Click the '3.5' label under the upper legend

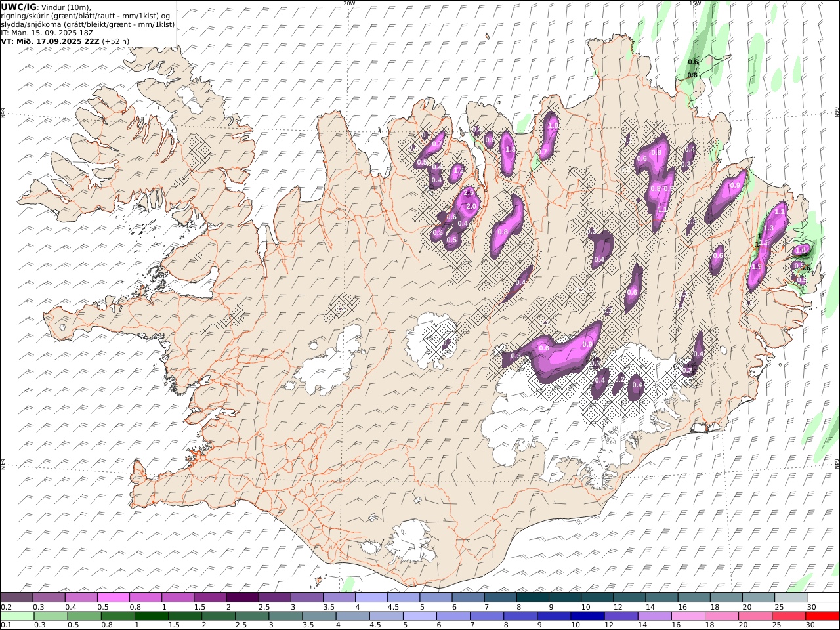point(329,607)
